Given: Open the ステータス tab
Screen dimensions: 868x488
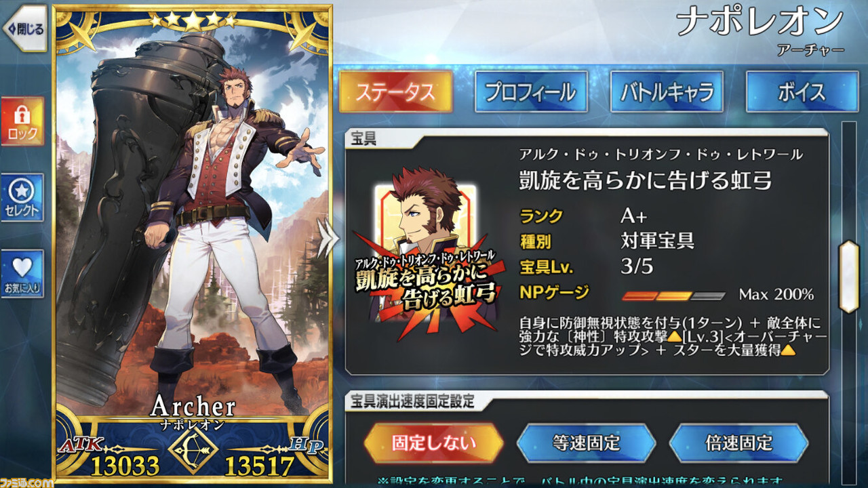Looking at the screenshot, I should (395, 91).
